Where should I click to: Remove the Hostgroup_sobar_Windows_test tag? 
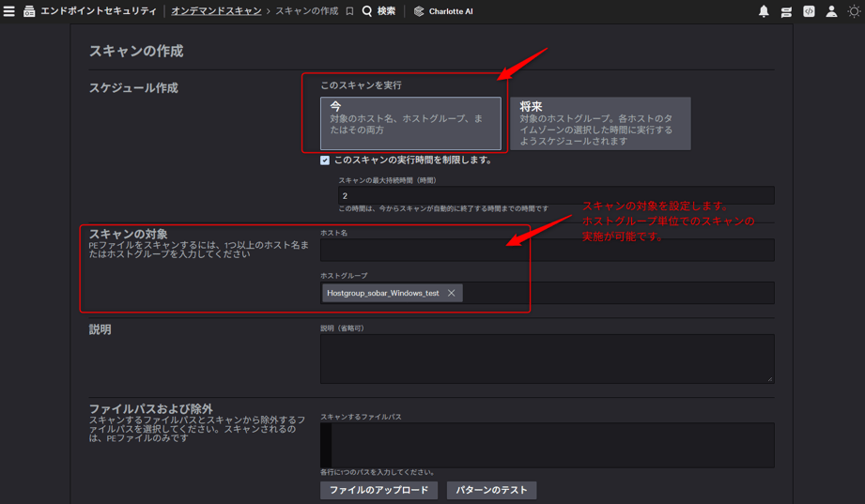pyautogui.click(x=452, y=293)
